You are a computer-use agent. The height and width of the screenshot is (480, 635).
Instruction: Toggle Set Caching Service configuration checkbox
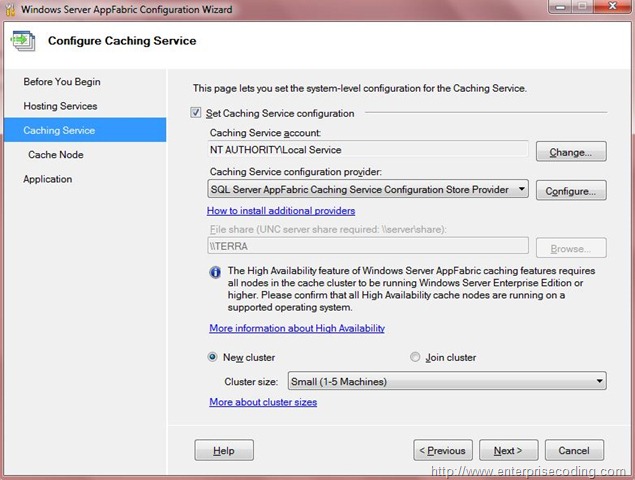pos(196,113)
